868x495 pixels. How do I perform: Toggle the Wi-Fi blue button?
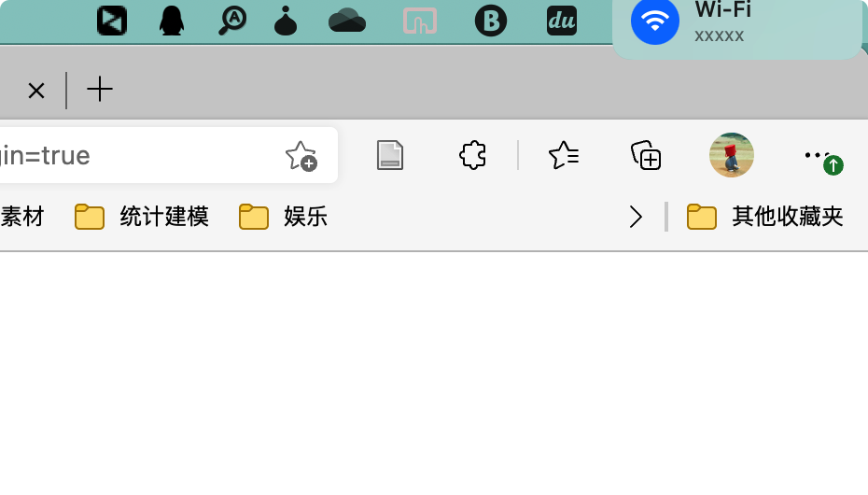click(x=655, y=21)
